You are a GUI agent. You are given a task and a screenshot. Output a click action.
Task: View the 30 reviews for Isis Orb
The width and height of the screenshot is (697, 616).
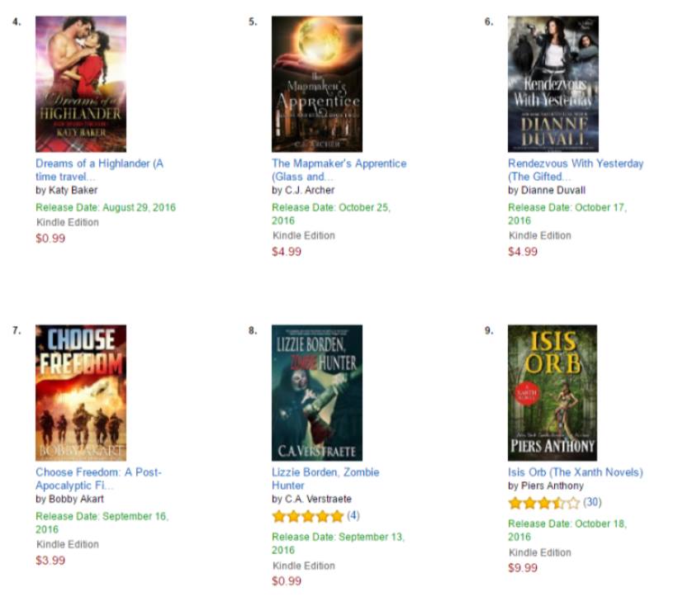point(592,502)
